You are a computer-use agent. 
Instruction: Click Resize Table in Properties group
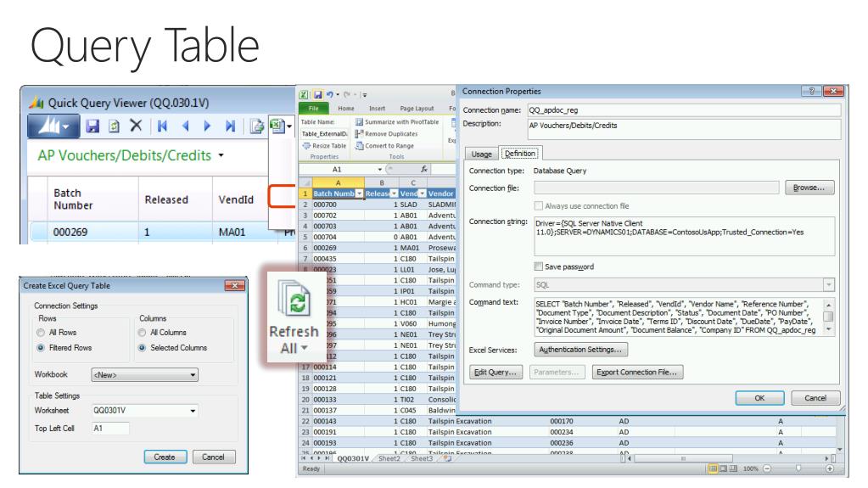pyautogui.click(x=324, y=146)
